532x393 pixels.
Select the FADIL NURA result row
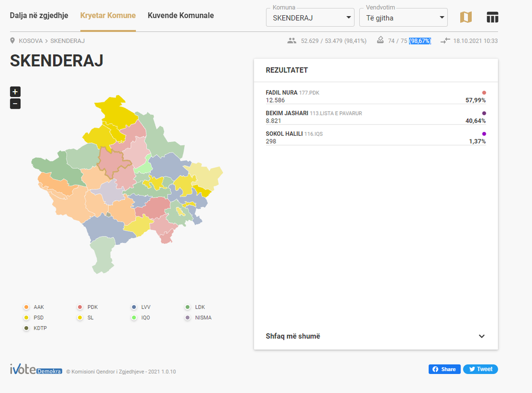pos(376,97)
